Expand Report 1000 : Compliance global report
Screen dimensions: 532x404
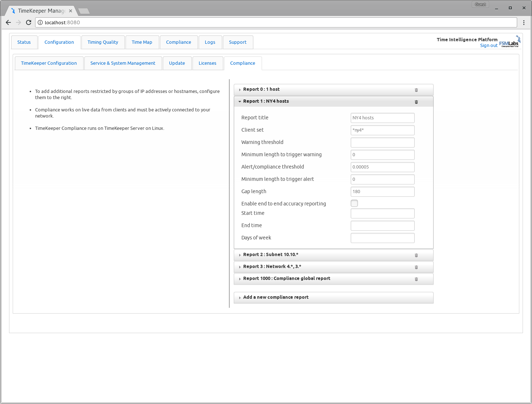pos(333,279)
